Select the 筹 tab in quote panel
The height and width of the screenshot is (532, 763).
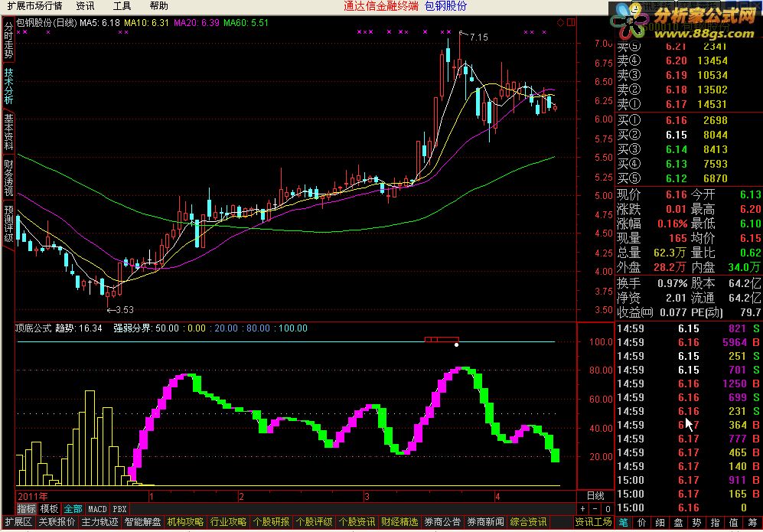tap(752, 522)
